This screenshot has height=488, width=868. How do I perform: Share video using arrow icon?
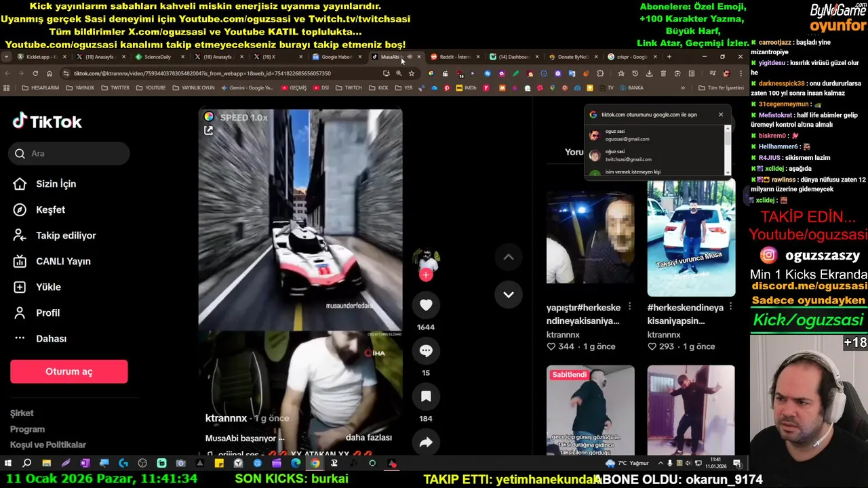click(426, 442)
